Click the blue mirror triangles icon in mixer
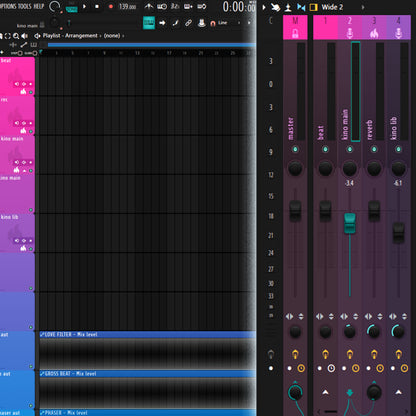Screen dimensions: 416x416 pos(301,7)
